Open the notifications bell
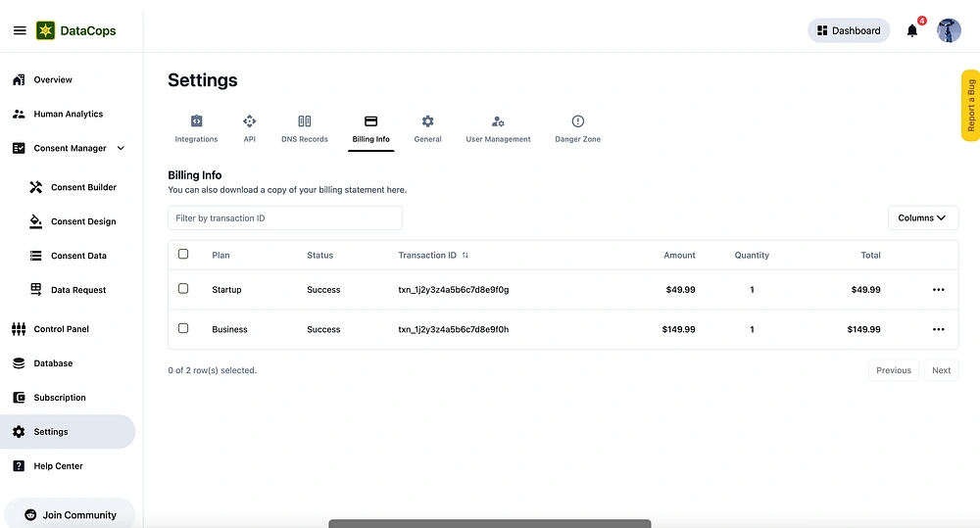 (x=911, y=30)
